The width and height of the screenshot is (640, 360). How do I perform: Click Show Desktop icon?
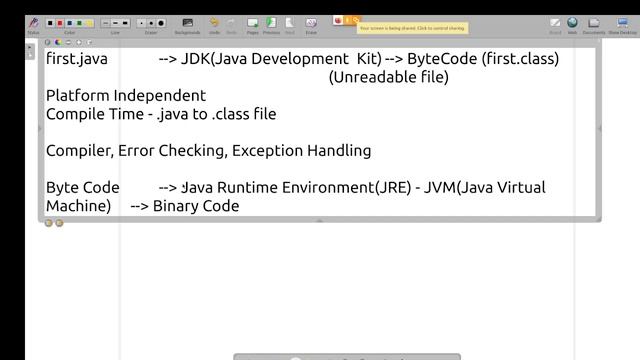622,22
